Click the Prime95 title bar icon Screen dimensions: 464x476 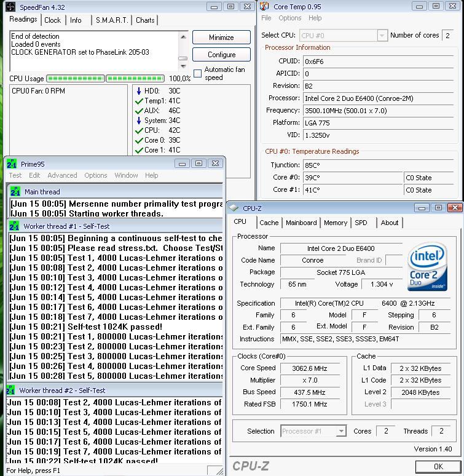click(12, 164)
